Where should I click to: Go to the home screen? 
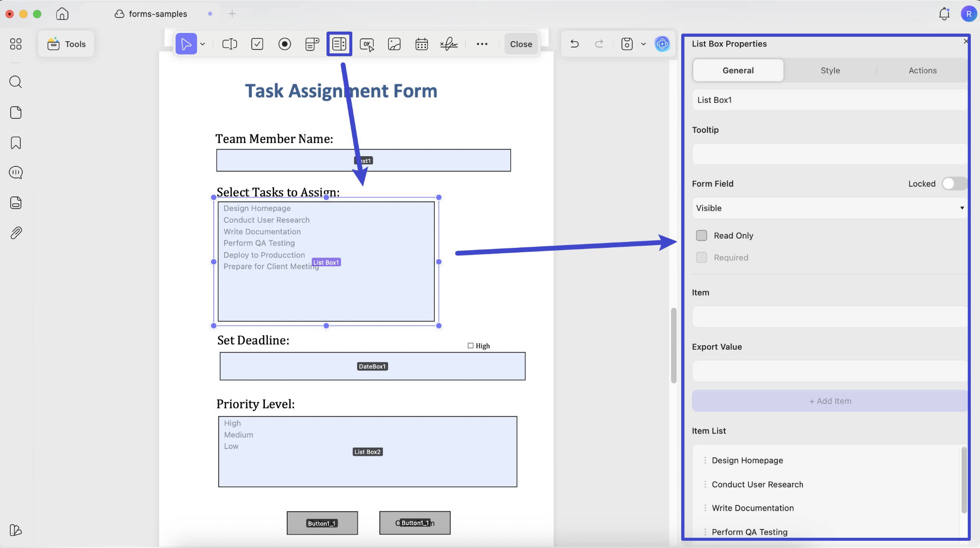pyautogui.click(x=62, y=14)
